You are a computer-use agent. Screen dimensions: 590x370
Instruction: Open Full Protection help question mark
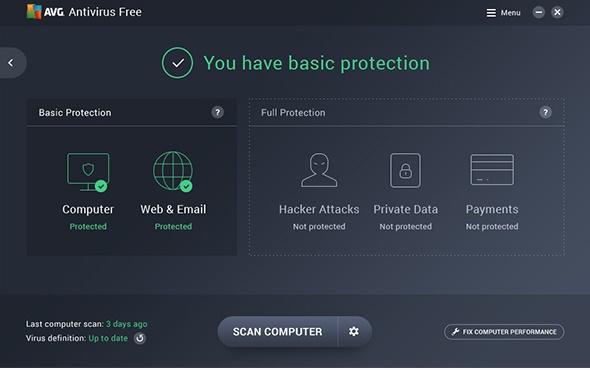tap(546, 112)
